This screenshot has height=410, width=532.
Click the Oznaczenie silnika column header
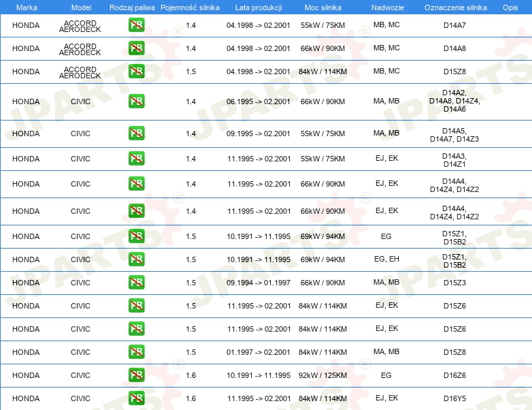[x=456, y=7]
